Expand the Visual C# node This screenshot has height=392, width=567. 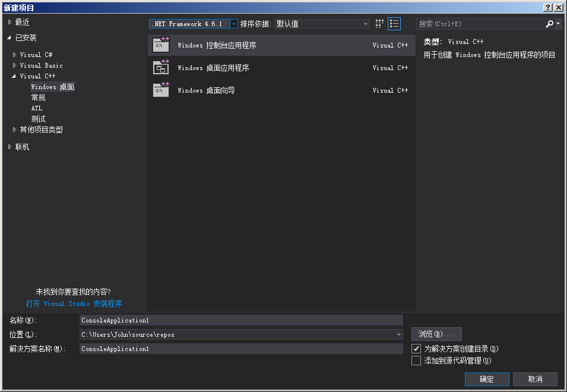coord(14,55)
